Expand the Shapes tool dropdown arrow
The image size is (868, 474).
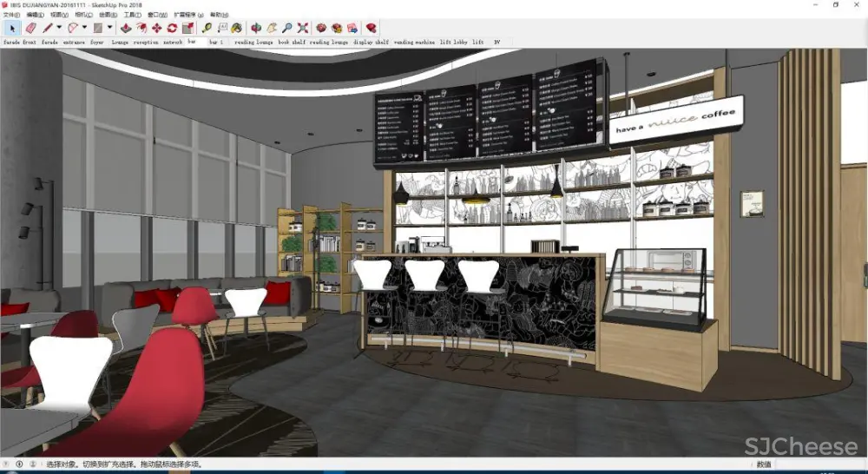(x=109, y=28)
